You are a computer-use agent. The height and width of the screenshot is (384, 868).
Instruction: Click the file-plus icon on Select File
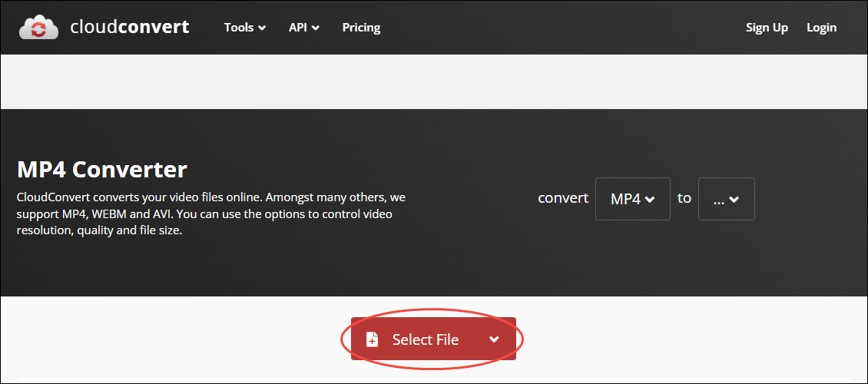372,339
